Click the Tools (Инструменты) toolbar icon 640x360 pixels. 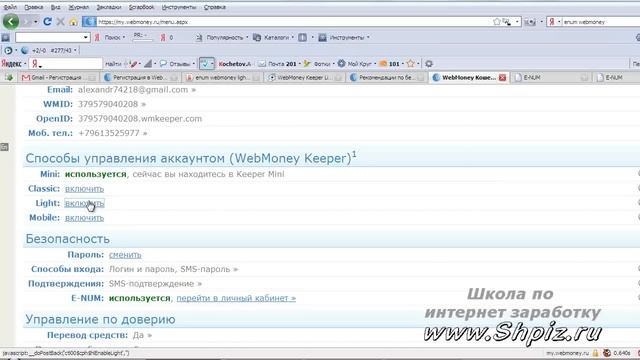[x=322, y=38]
